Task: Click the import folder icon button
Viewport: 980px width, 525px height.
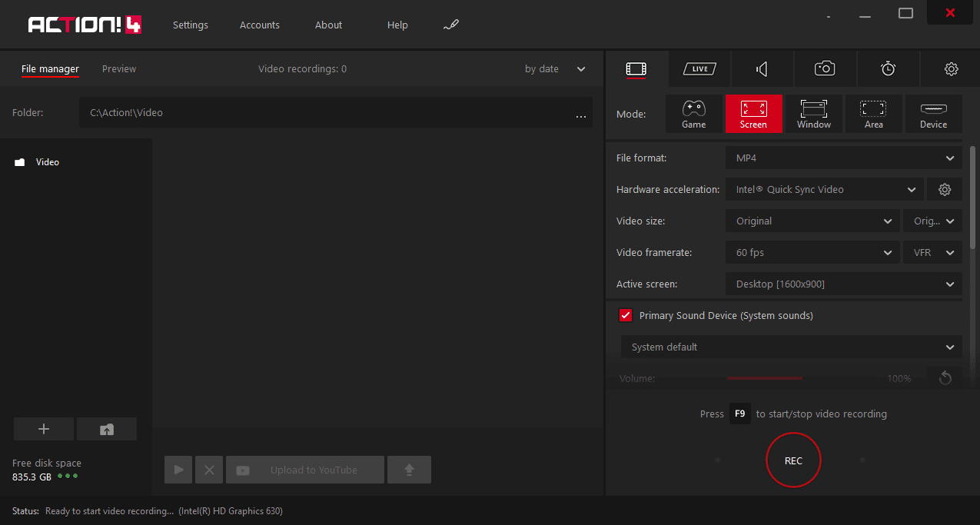Action: click(107, 430)
